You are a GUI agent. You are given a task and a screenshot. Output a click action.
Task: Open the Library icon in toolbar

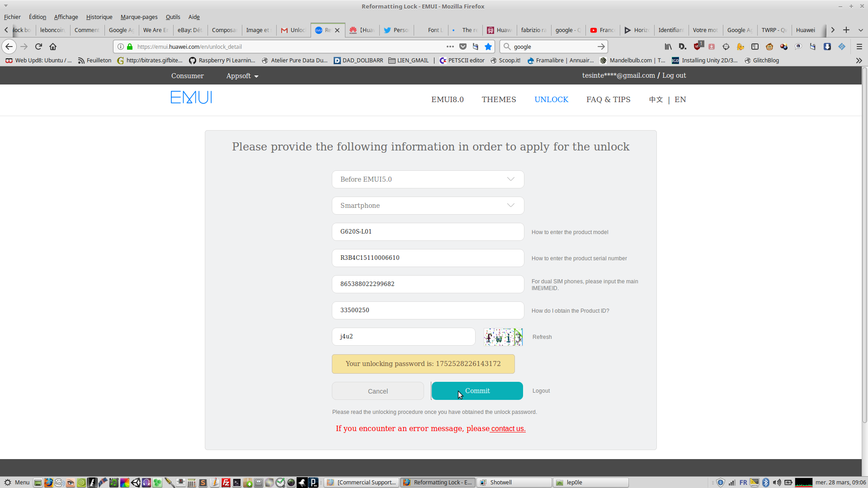click(x=668, y=47)
